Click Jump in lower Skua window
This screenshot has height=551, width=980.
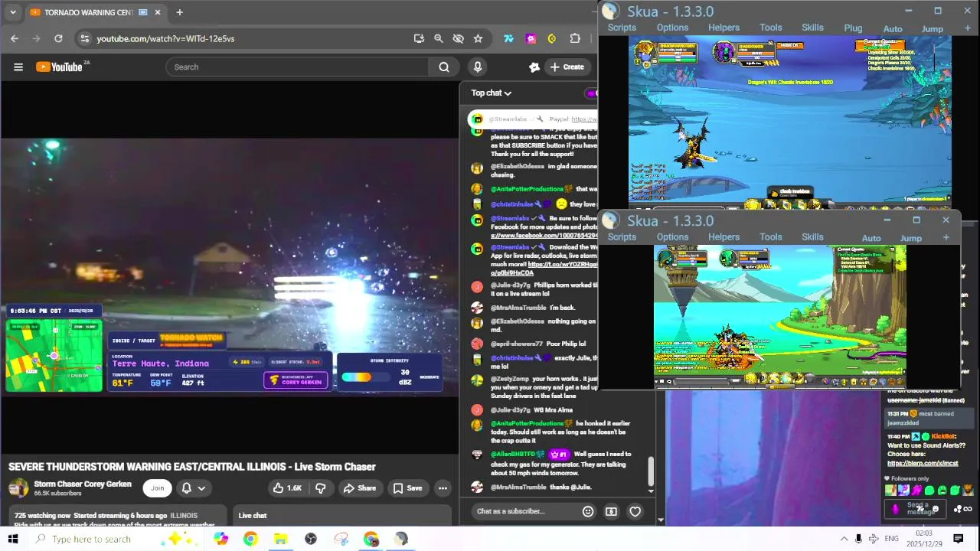tap(910, 238)
